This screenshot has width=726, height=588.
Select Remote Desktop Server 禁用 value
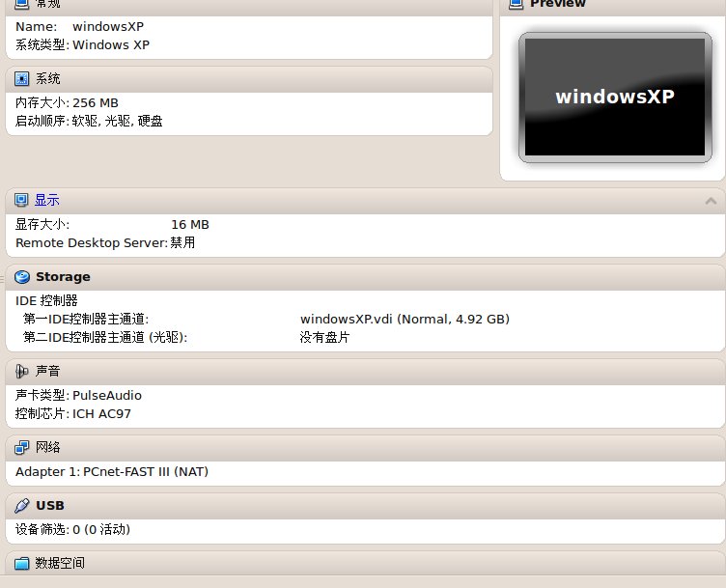click(182, 242)
